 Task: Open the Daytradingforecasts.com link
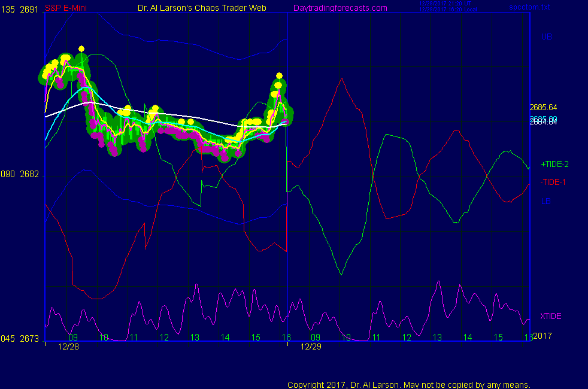point(340,8)
